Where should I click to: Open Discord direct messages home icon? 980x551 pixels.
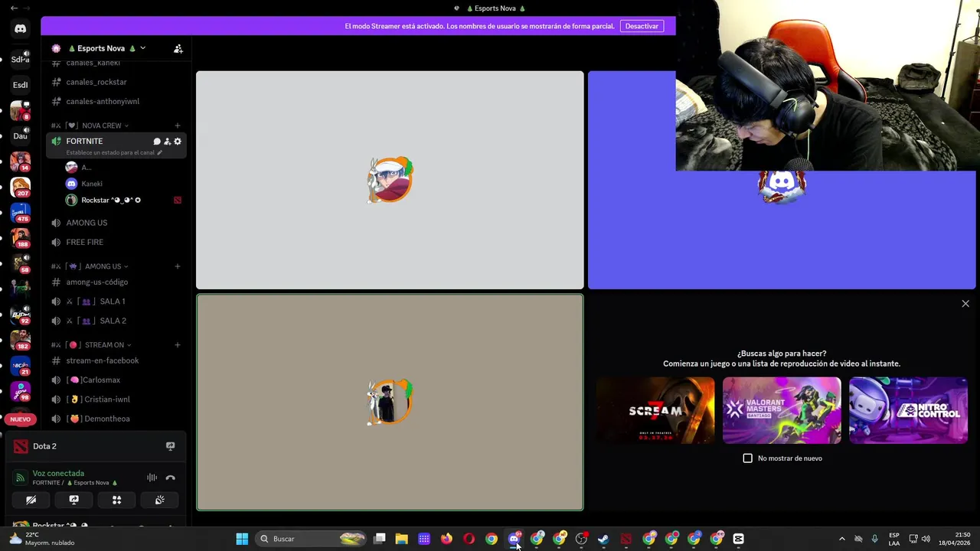(21, 29)
